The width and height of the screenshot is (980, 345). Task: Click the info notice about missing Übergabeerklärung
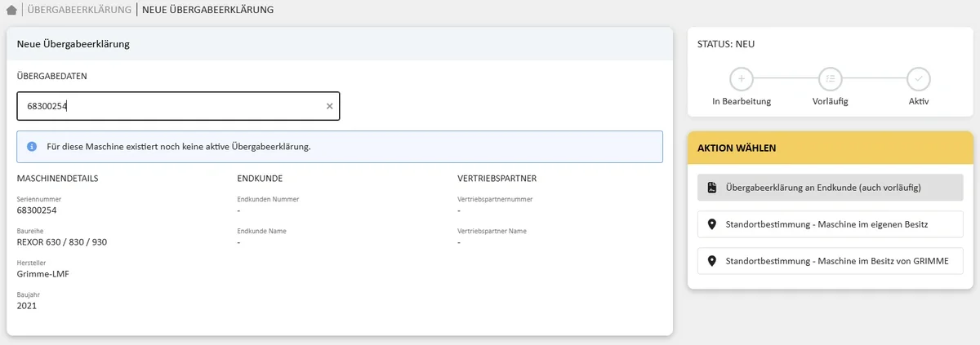pos(340,147)
